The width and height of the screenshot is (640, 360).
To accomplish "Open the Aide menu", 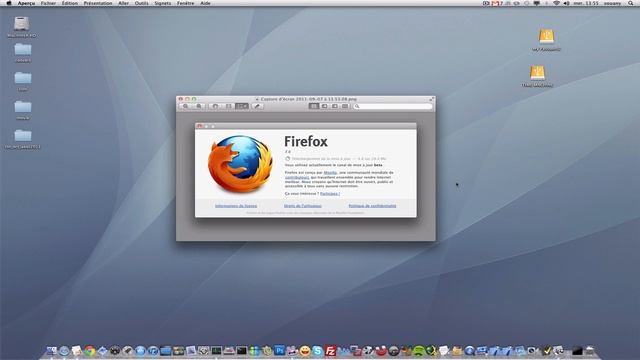I will [x=205, y=3].
